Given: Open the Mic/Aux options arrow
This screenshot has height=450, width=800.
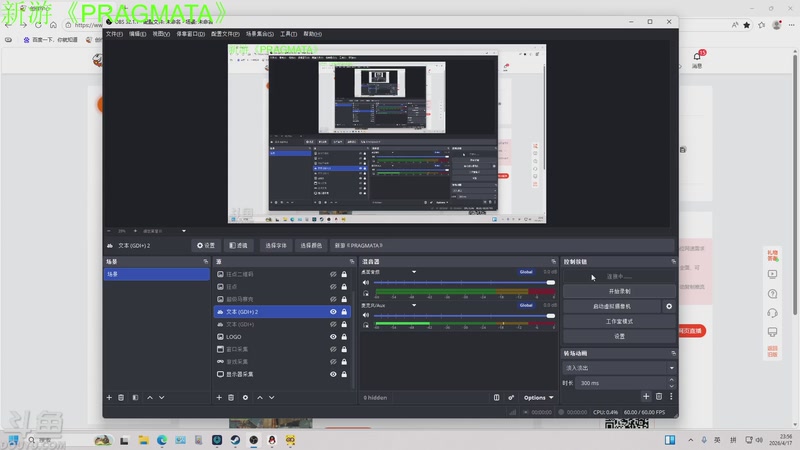Looking at the screenshot, I should tap(414, 305).
